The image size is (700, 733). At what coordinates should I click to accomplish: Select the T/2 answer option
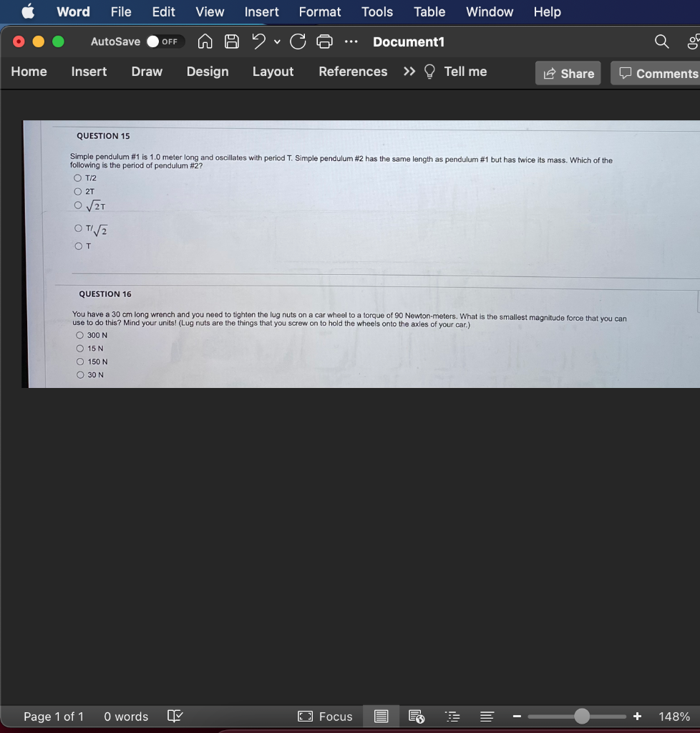[77, 177]
